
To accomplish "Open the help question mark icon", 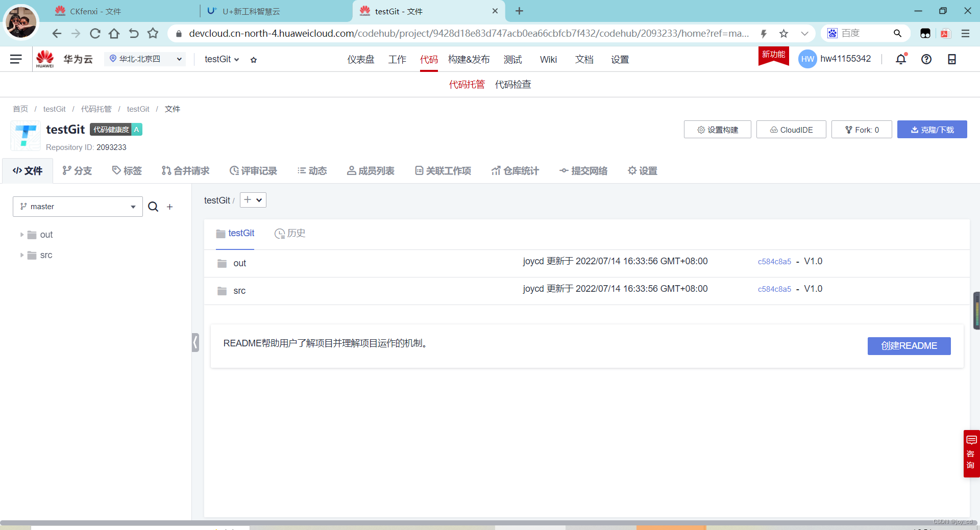I will point(926,59).
